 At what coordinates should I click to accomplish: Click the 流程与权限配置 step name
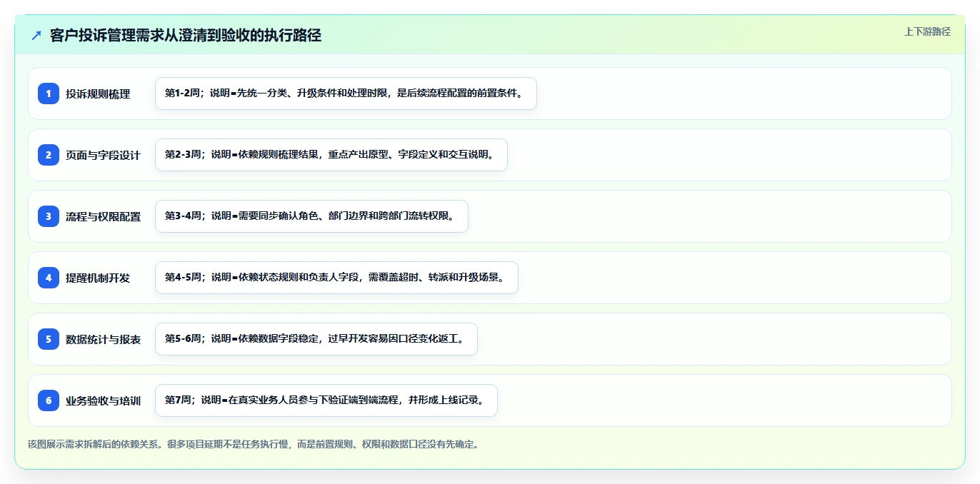click(104, 216)
